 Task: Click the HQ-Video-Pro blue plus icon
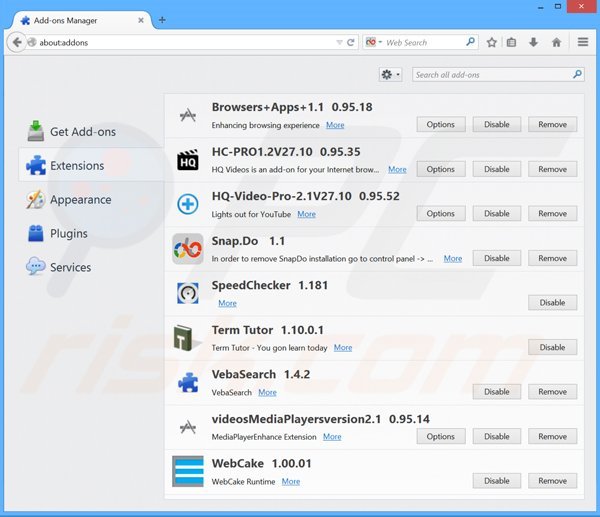click(x=188, y=204)
